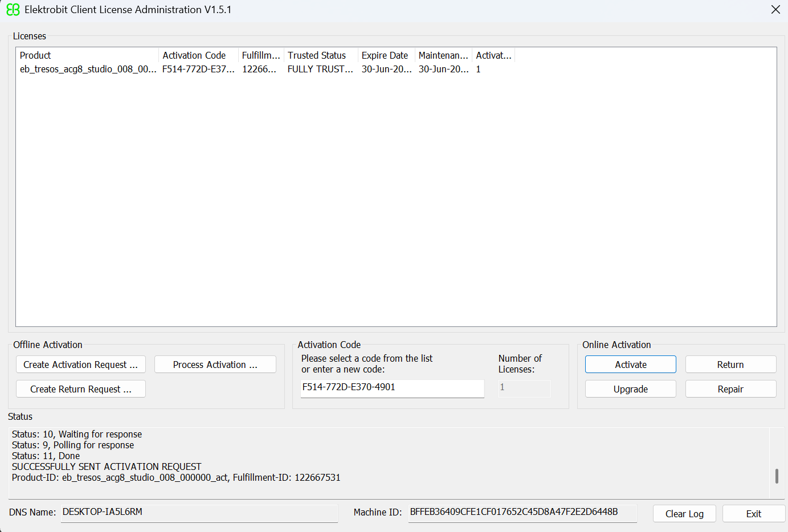Click the 30-Jun-20... cell under Maintenan...
This screenshot has height=532, width=788.
pos(443,69)
